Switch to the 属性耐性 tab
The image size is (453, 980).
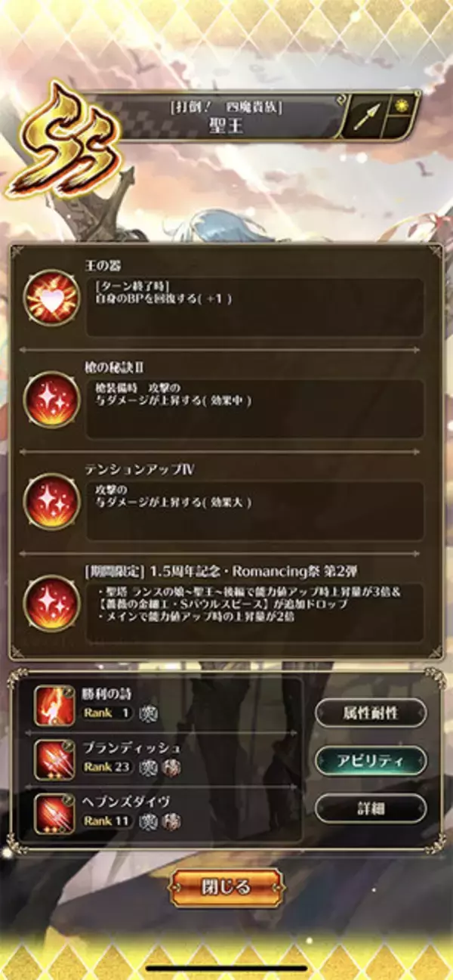[371, 712]
